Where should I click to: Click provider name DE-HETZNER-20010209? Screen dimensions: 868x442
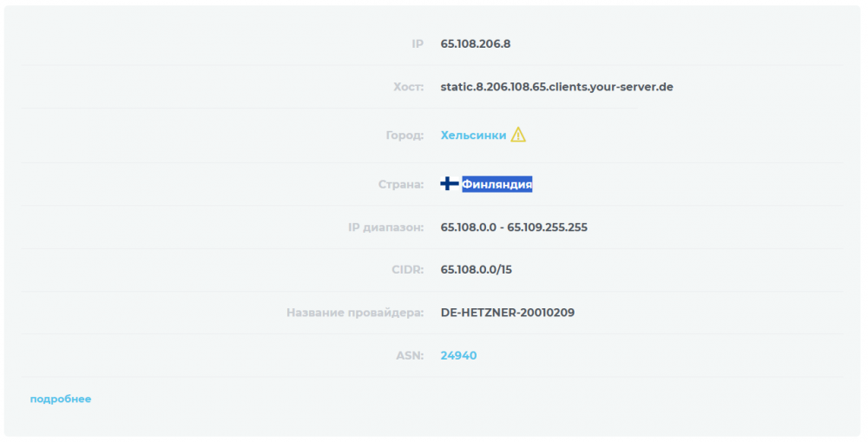507,312
